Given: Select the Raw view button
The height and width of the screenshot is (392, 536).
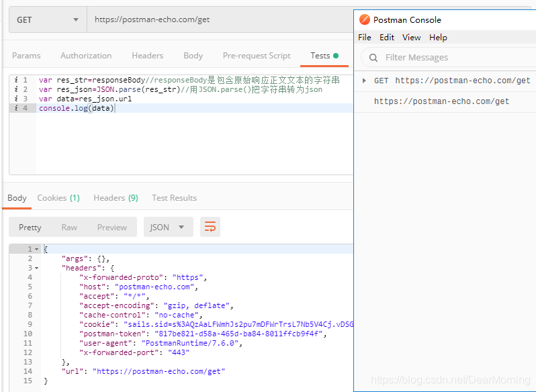Looking at the screenshot, I should click(x=69, y=228).
